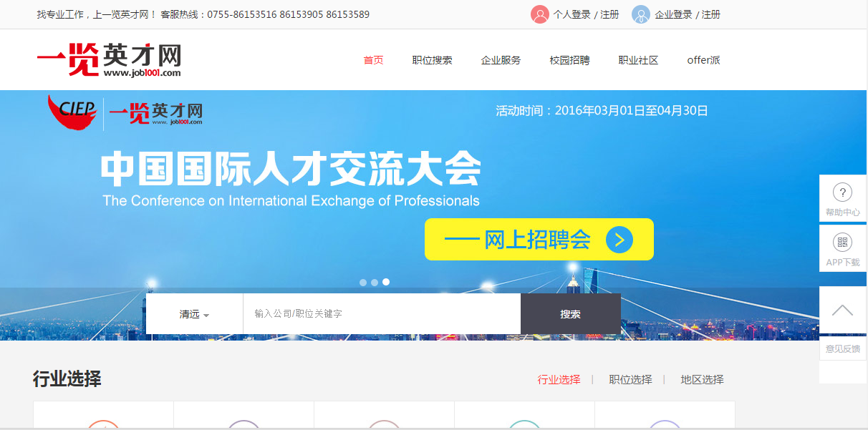
Task: Click the yellow banner arrow circle icon
Action: click(x=619, y=240)
